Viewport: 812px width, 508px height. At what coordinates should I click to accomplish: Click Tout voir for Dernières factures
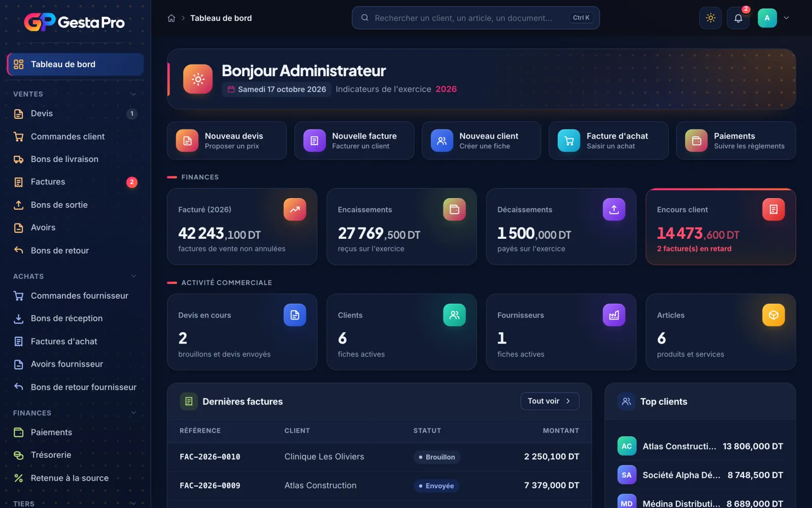click(x=550, y=401)
